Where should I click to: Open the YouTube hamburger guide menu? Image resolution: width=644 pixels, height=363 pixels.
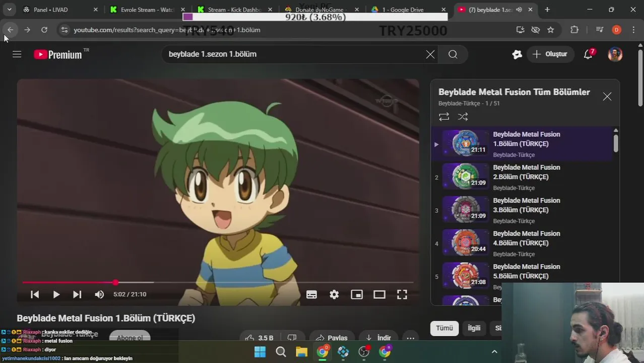(x=17, y=54)
